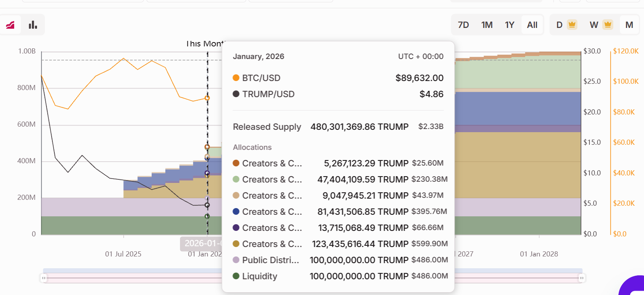Click the green Liquidity legend dot
This screenshot has width=644, height=295.
[x=236, y=276]
